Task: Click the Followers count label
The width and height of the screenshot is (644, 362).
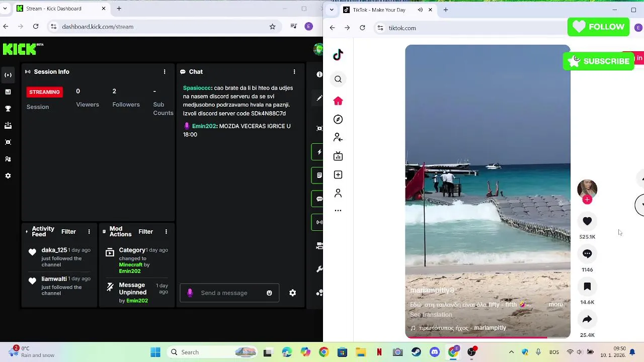Action: coord(126,105)
